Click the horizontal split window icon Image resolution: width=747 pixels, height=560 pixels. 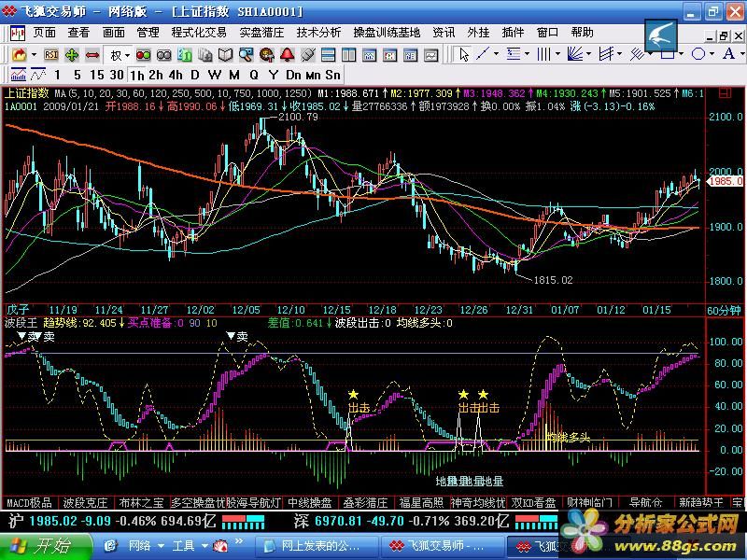pyautogui.click(x=328, y=55)
